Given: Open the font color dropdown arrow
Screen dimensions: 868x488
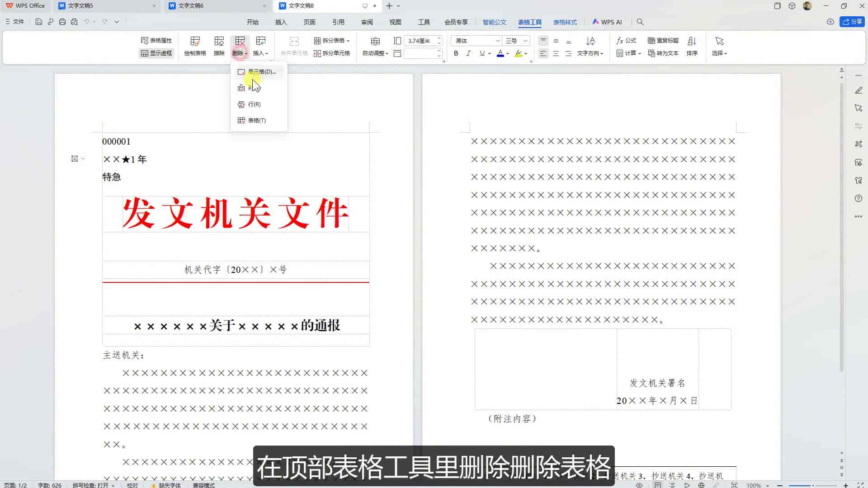Looking at the screenshot, I should [508, 53].
